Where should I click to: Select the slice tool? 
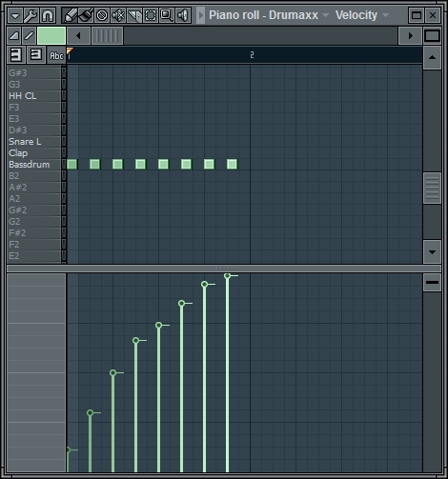tap(134, 15)
